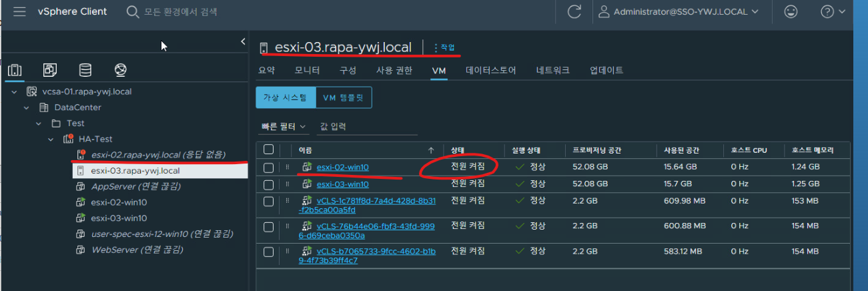Viewport: 868px width, 291px height.
Task: Click the host warning icon for esxi-02.rapa-ywj.local
Action: click(81, 155)
